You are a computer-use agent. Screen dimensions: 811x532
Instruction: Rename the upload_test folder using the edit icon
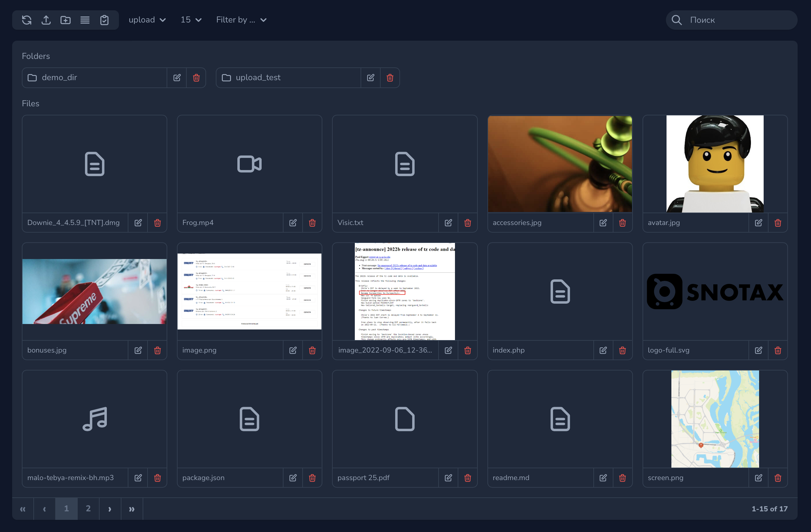point(370,78)
